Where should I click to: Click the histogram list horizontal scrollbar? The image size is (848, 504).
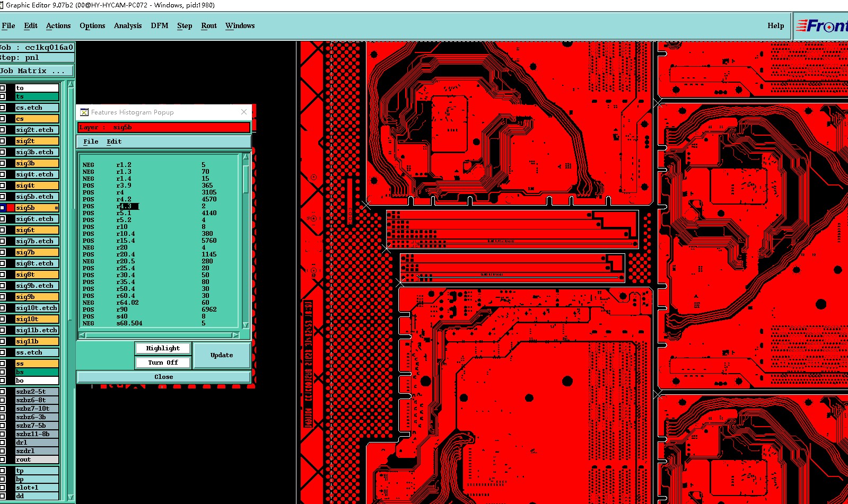159,335
